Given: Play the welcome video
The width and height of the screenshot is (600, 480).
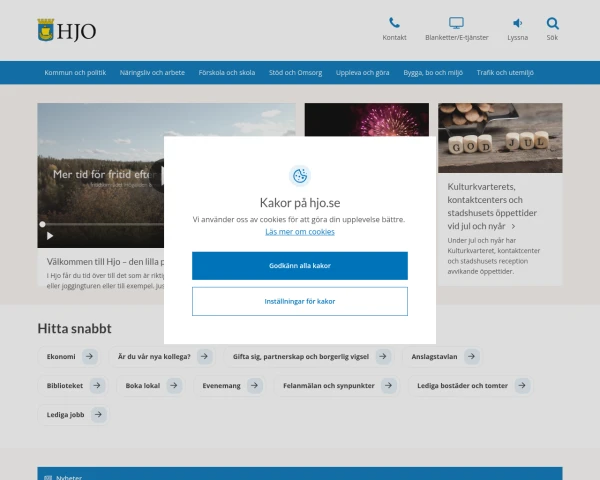Looking at the screenshot, I should click(50, 236).
